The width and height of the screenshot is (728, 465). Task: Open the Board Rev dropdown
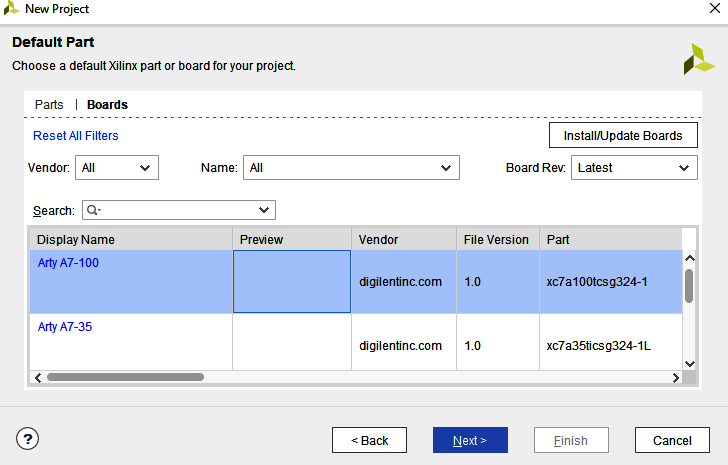634,168
